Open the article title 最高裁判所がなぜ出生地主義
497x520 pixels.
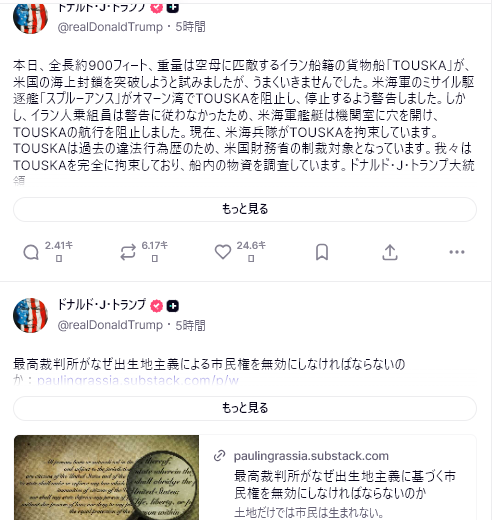click(x=345, y=485)
